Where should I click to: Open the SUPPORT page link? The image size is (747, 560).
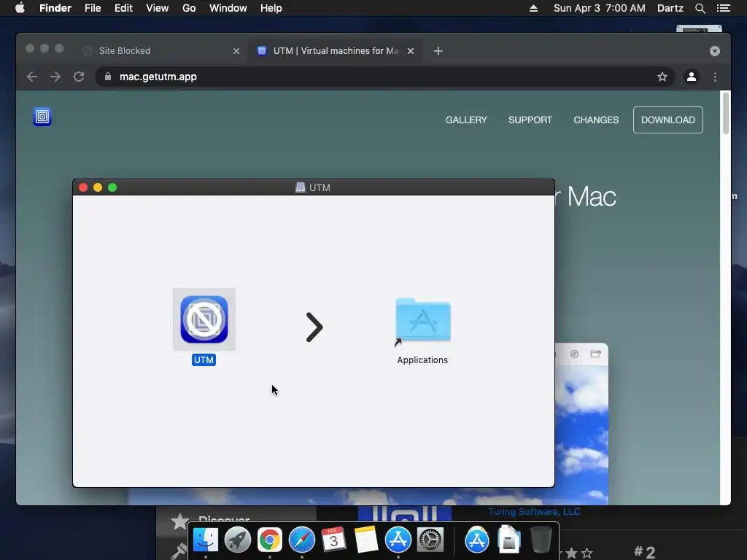click(x=530, y=120)
